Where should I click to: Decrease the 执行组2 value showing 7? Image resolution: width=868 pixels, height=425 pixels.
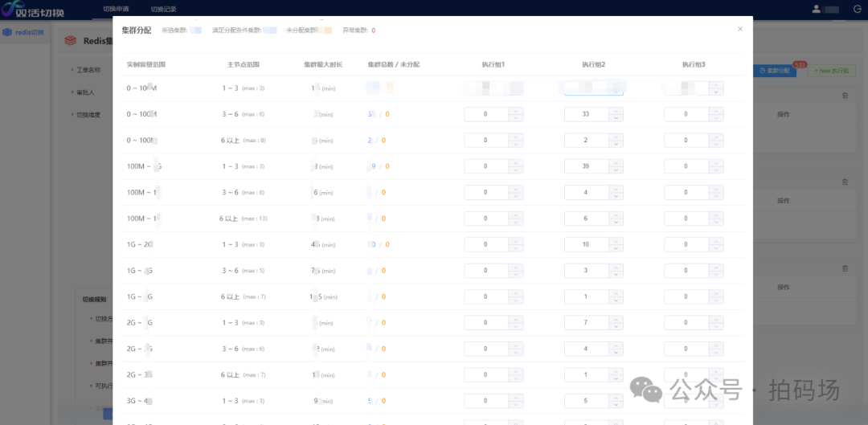[616, 326]
